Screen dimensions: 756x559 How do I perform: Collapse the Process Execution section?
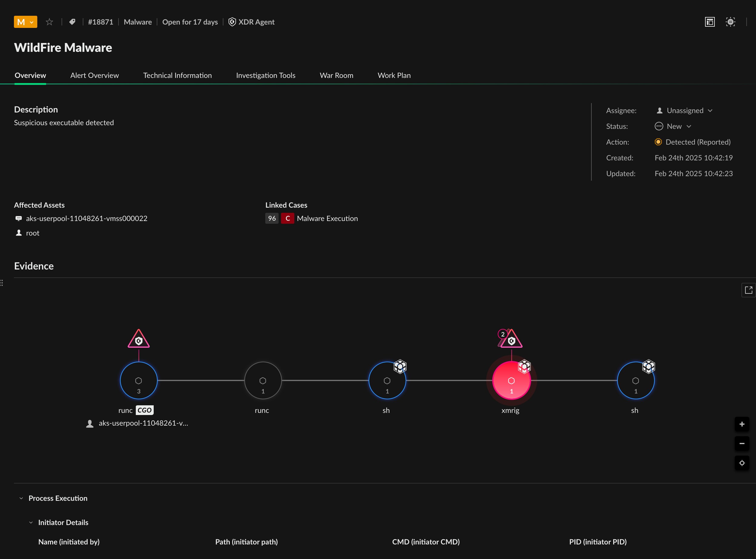pos(21,498)
